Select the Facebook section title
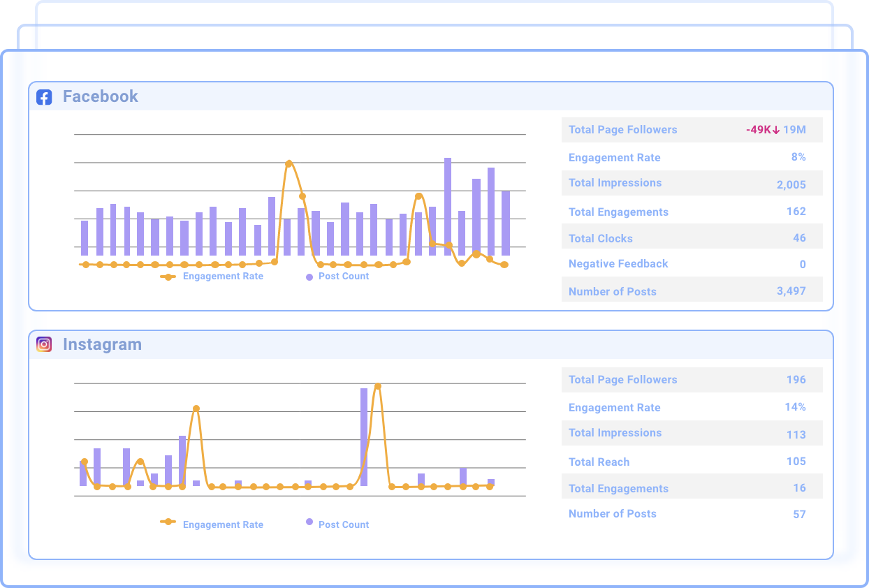The image size is (869, 588). click(101, 96)
